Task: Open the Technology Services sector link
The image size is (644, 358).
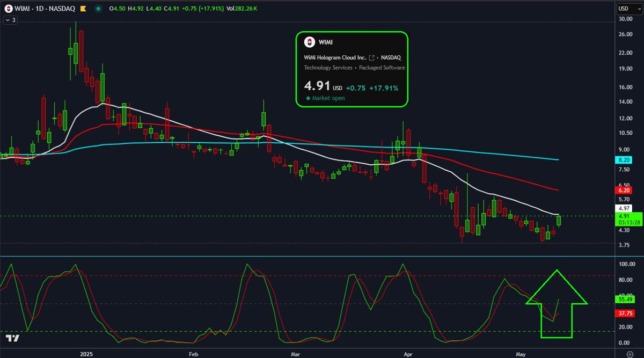Action: coord(328,68)
